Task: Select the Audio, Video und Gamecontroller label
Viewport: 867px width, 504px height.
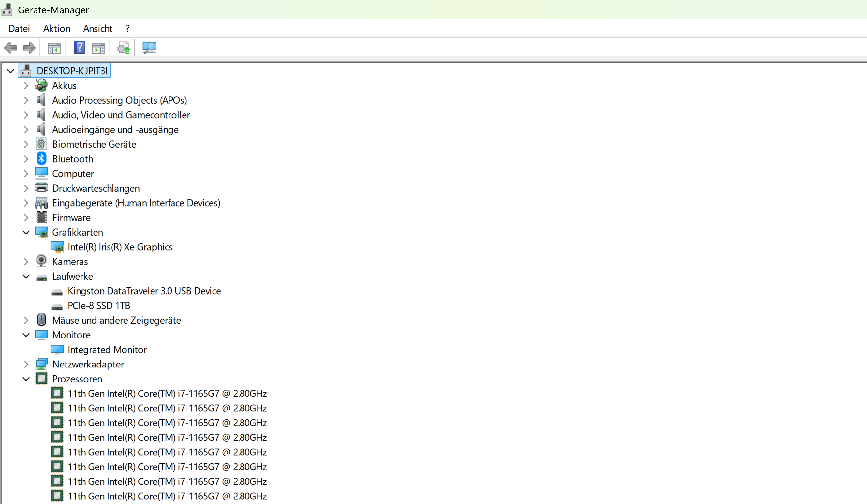Action: [x=121, y=115]
